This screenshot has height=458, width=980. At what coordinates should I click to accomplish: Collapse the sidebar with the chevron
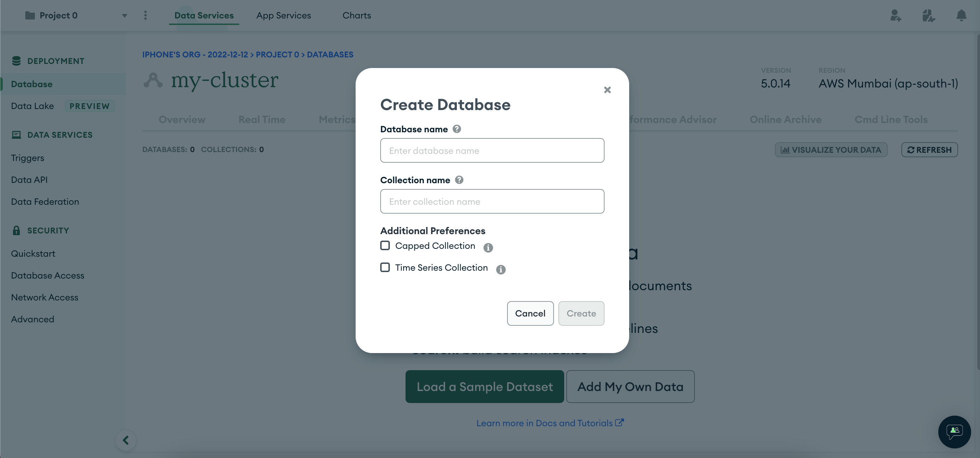click(x=125, y=440)
